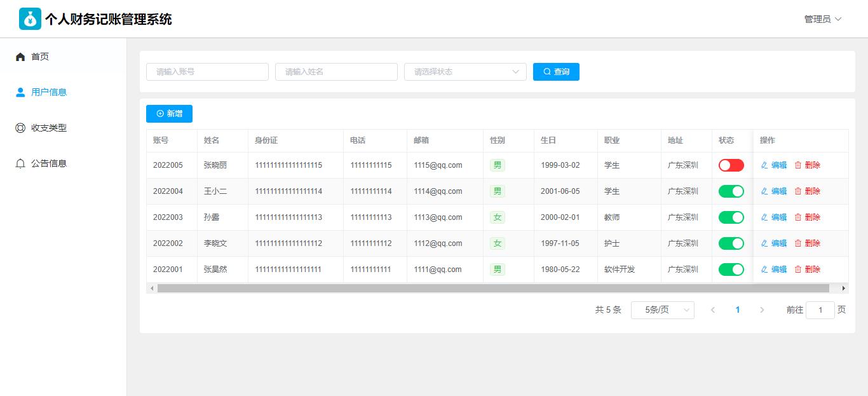868x396 pixels.
Task: Expand the 5条/页 page size selector
Action: tap(662, 310)
